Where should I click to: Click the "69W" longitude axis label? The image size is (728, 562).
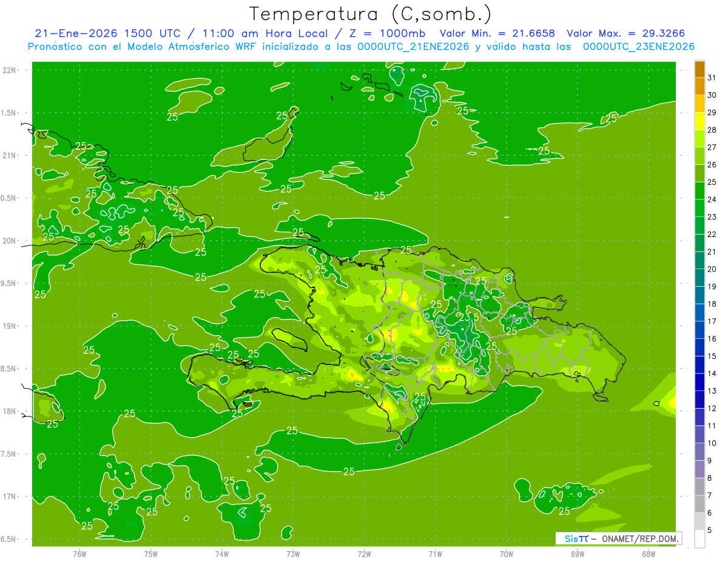tap(578, 554)
